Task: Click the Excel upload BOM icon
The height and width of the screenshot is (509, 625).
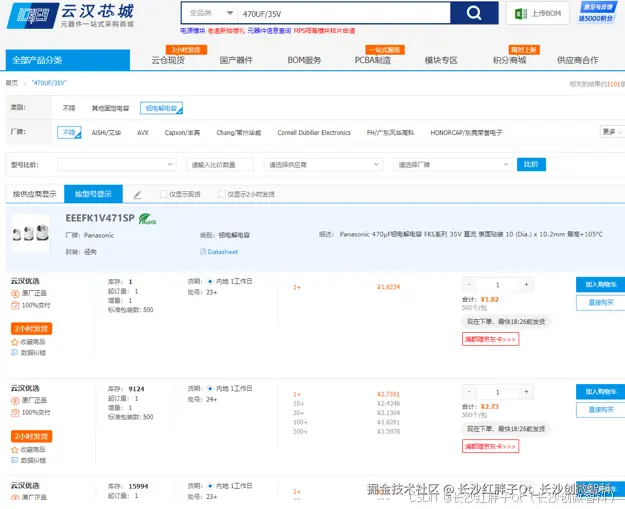Action: (521, 14)
